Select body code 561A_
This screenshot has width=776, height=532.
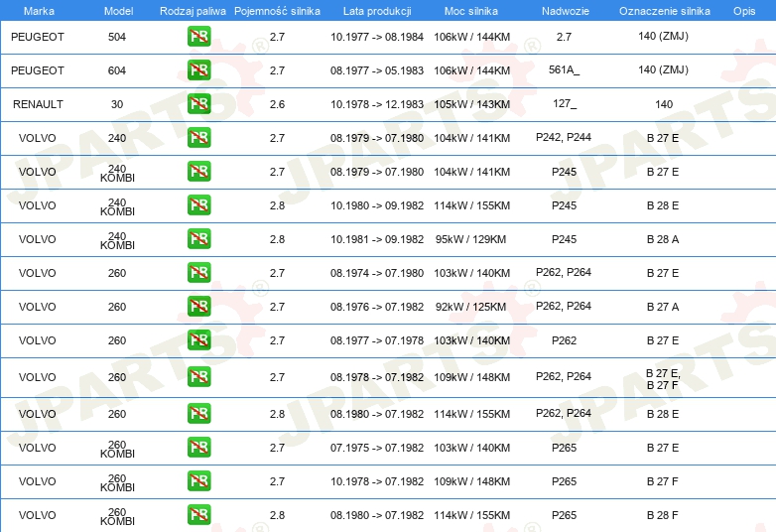564,69
